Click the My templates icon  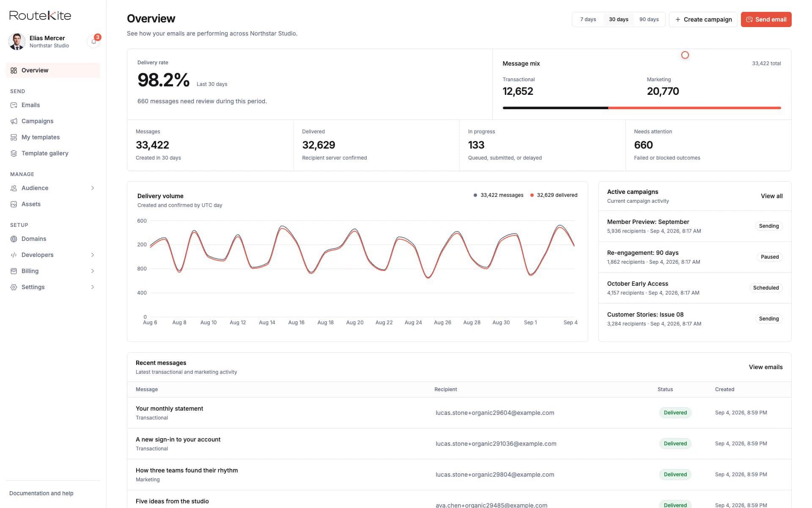click(x=14, y=137)
